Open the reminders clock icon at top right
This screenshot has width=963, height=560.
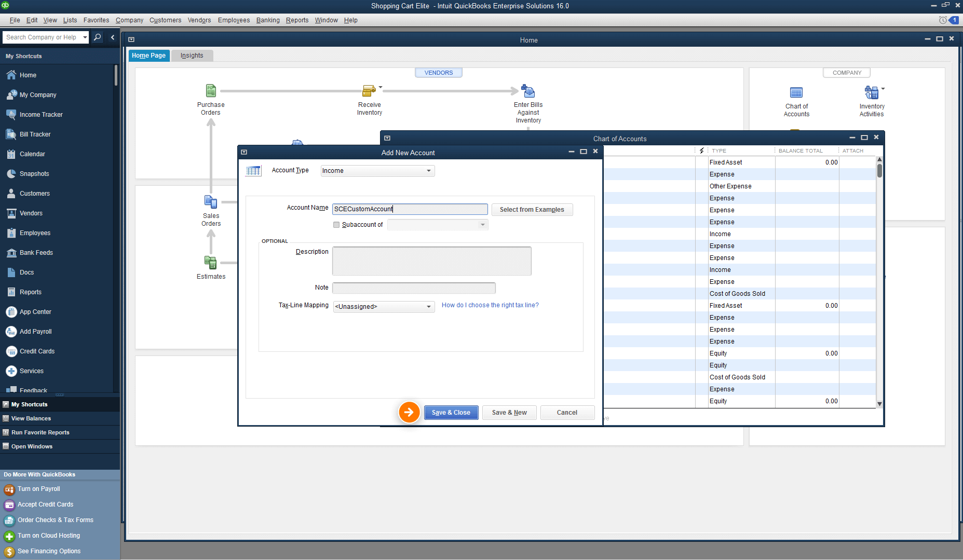tap(943, 20)
